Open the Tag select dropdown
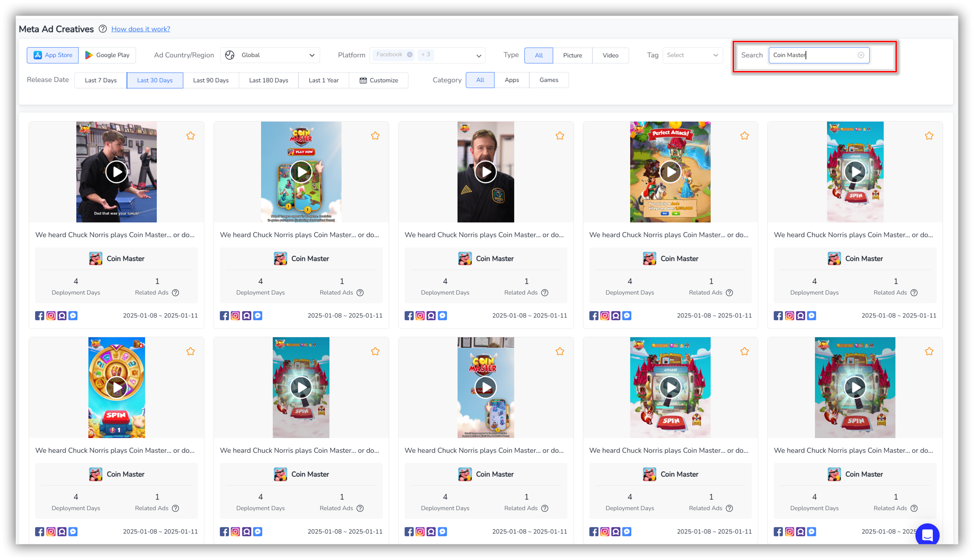Image resolution: width=974 pixels, height=560 pixels. 693,55
